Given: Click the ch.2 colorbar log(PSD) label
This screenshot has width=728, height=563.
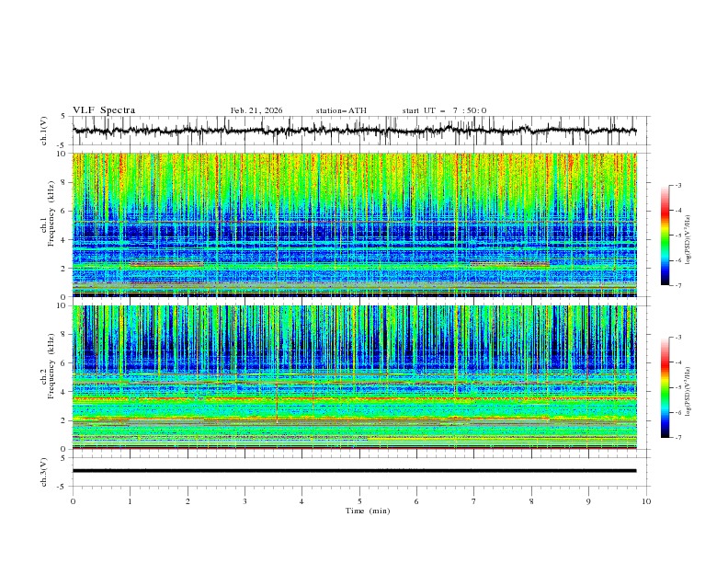Looking at the screenshot, I should click(x=688, y=392).
